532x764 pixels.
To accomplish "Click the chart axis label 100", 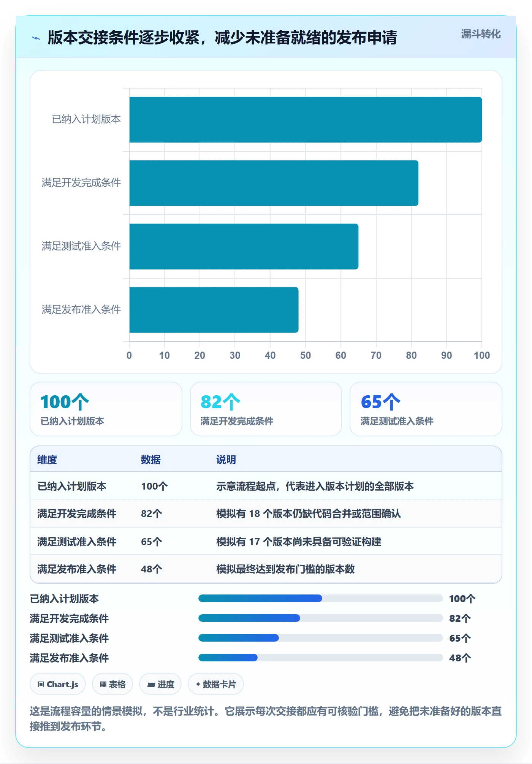I will [x=482, y=355].
